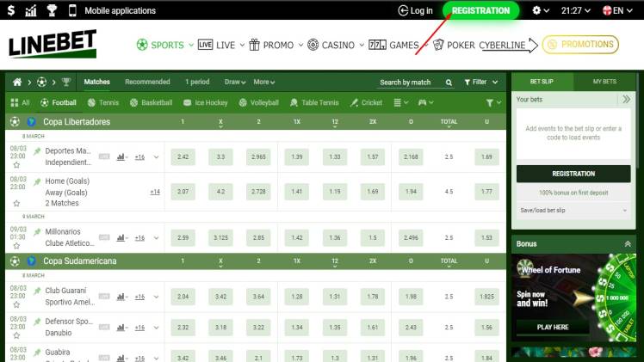Image resolution: width=644 pixels, height=362 pixels.
Task: Select the Tennis sport filter
Action: (x=103, y=102)
